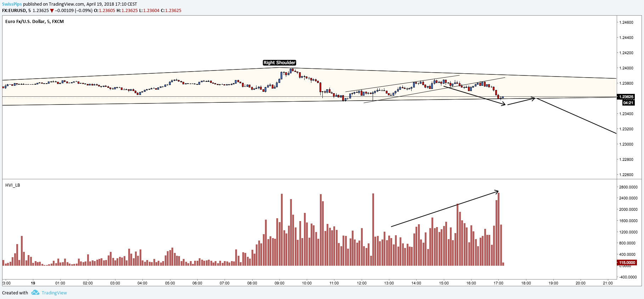This screenshot has height=299, width=644.
Task: Click the 2400.0000 volume axis label
Action: tap(628, 198)
